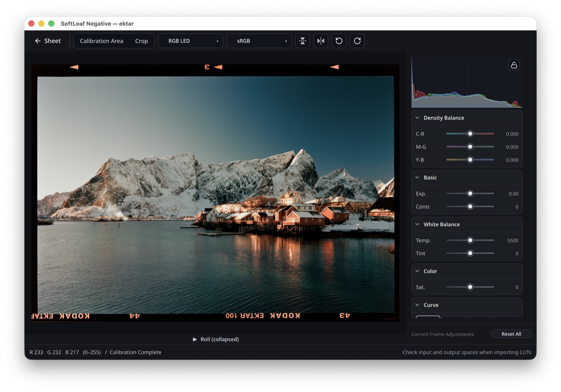The image size is (561, 392).
Task: Click the Reset All button
Action: click(x=511, y=334)
